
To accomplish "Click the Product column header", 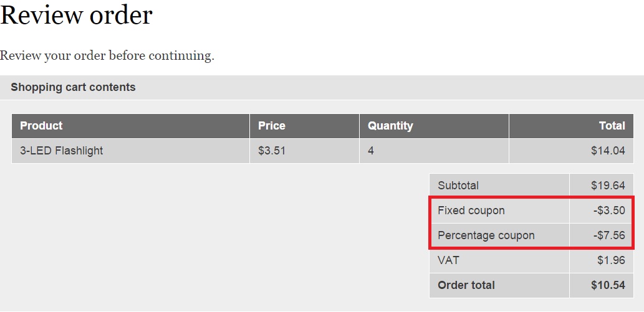I will [41, 126].
